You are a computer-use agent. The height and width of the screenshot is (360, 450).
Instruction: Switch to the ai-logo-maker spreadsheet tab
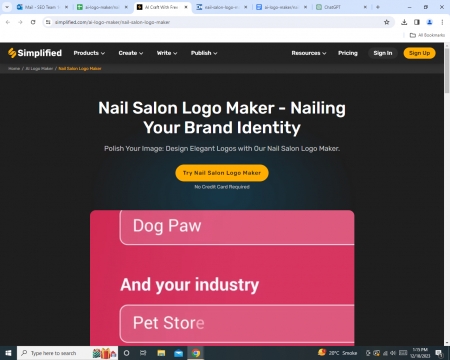pyautogui.click(x=102, y=7)
